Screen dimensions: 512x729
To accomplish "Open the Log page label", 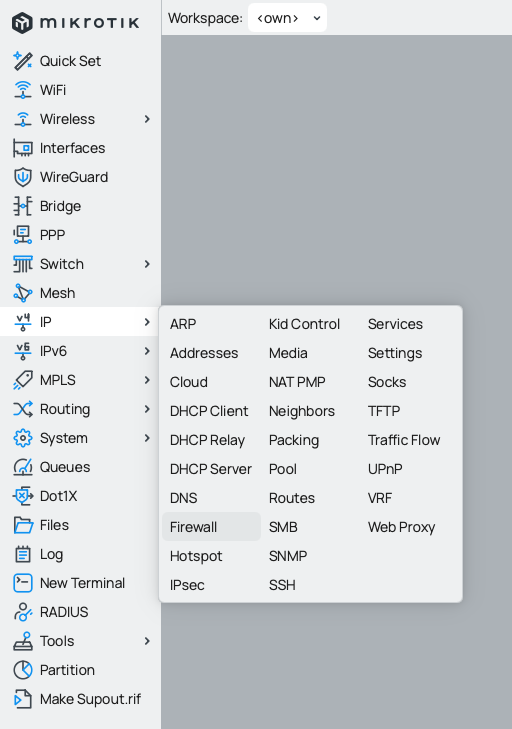I will point(51,554).
